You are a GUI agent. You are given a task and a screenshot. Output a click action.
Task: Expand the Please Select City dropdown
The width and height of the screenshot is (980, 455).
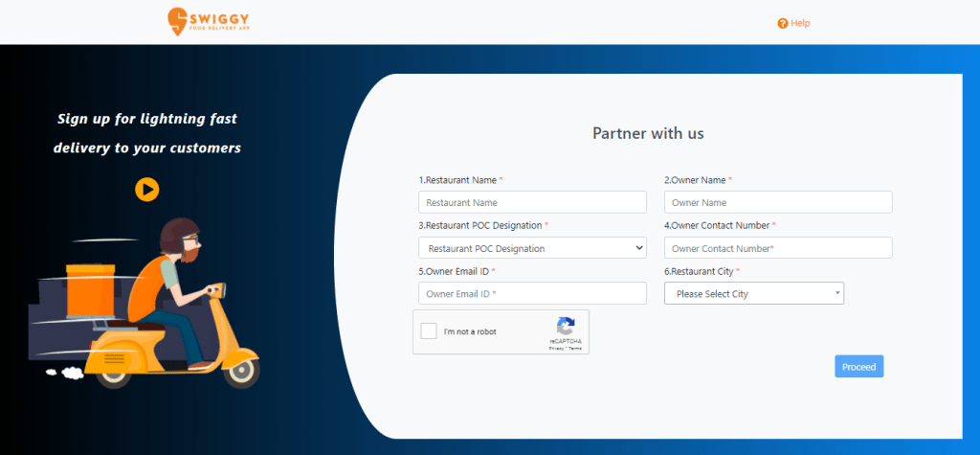point(753,294)
